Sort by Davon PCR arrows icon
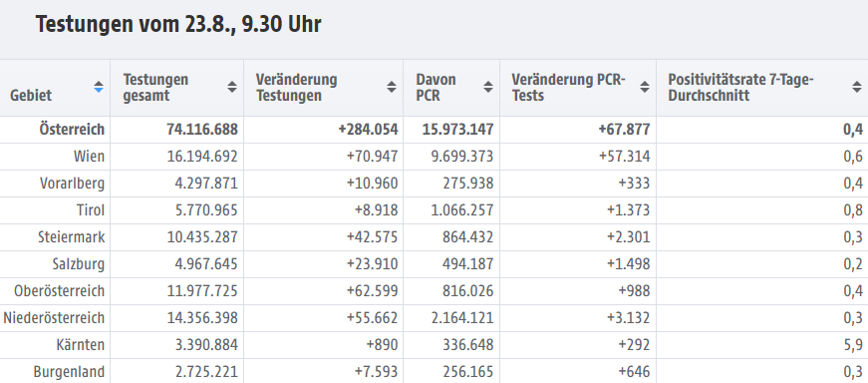Viewport: 868px width, 383px height. pos(487,87)
